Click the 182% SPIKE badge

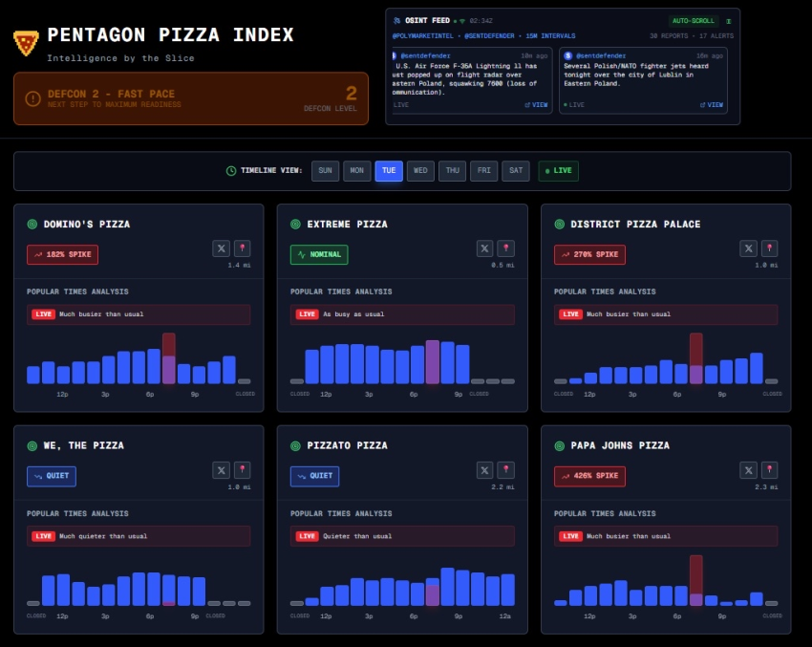(x=63, y=255)
